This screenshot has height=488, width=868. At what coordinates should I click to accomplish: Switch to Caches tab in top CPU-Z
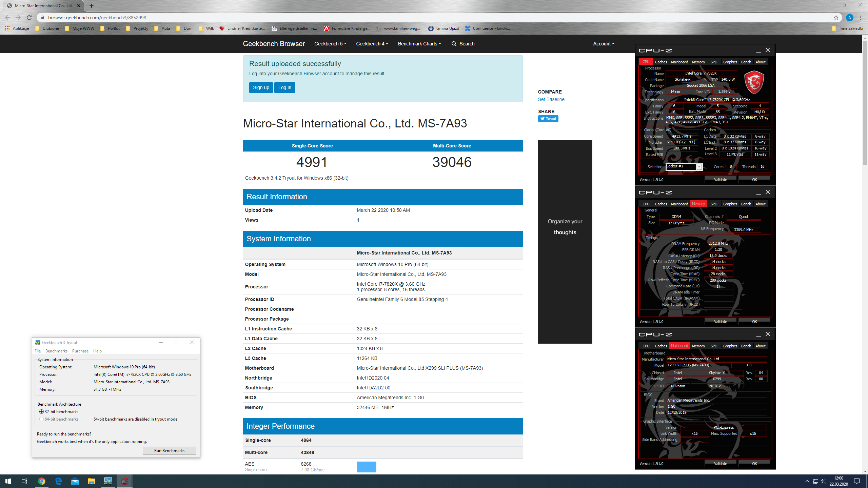coord(661,62)
